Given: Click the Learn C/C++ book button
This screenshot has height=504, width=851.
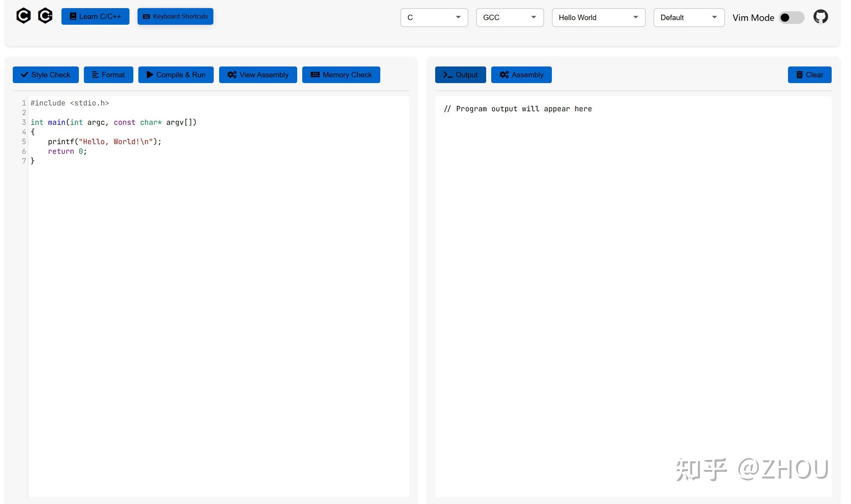Looking at the screenshot, I should [95, 17].
